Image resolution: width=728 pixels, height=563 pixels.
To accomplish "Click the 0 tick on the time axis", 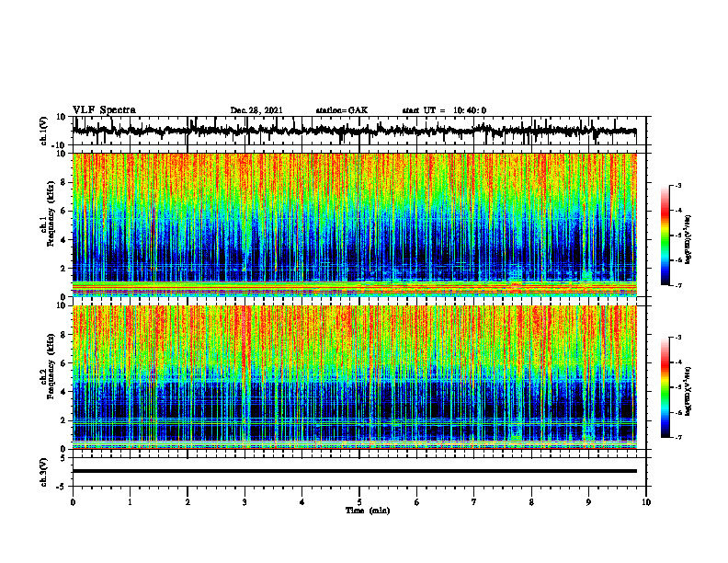I will click(73, 502).
